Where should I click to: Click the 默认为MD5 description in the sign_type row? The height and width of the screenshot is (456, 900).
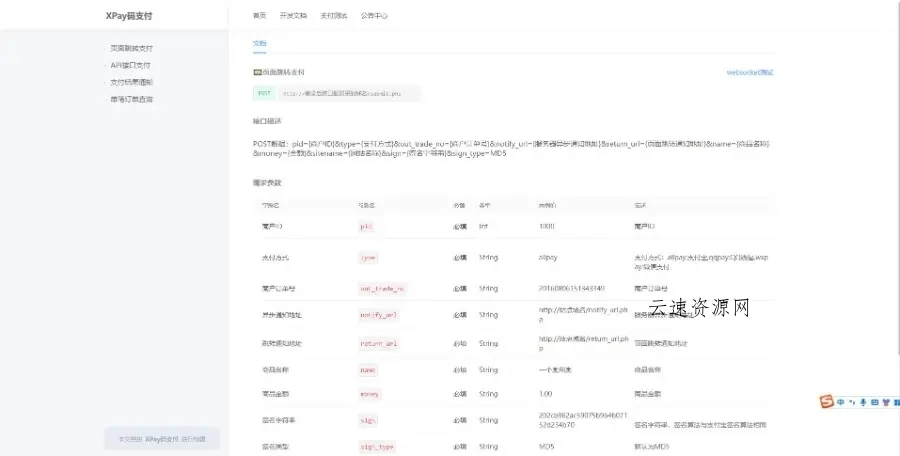[651, 446]
